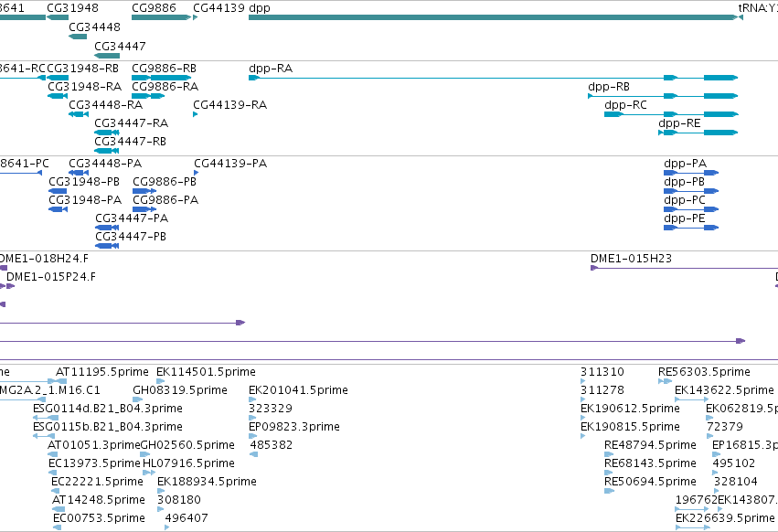The width and height of the screenshot is (778, 532).
Task: Click the dpp-RC transcript
Action: click(671, 114)
